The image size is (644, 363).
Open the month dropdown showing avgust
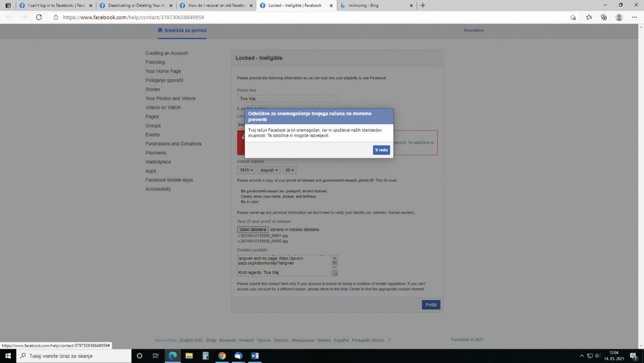[x=269, y=170]
